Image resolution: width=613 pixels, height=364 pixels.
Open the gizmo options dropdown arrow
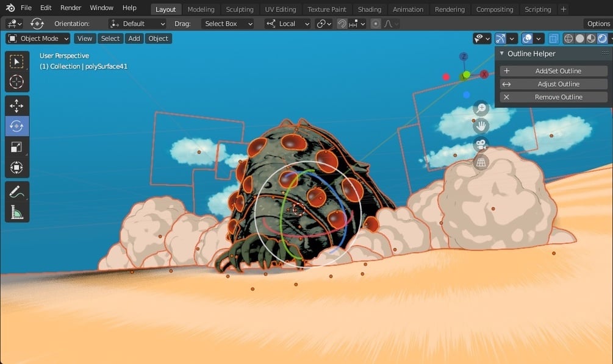[x=512, y=38]
